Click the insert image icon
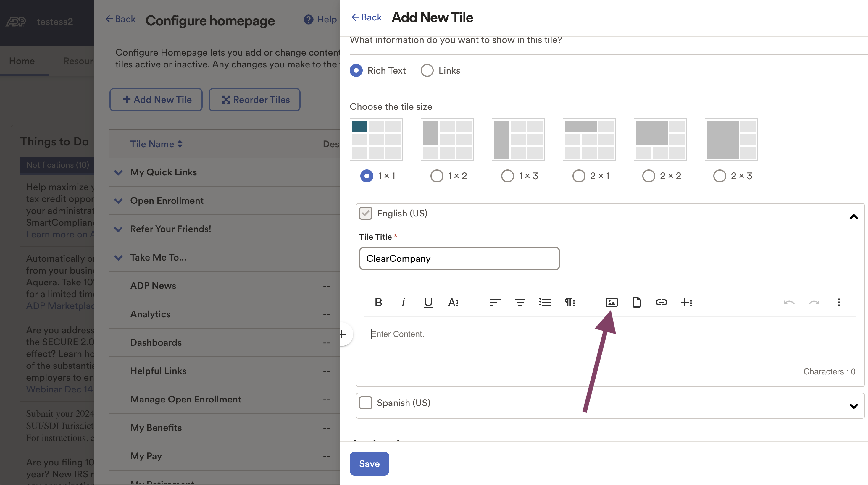Image resolution: width=868 pixels, height=485 pixels. [x=612, y=302]
